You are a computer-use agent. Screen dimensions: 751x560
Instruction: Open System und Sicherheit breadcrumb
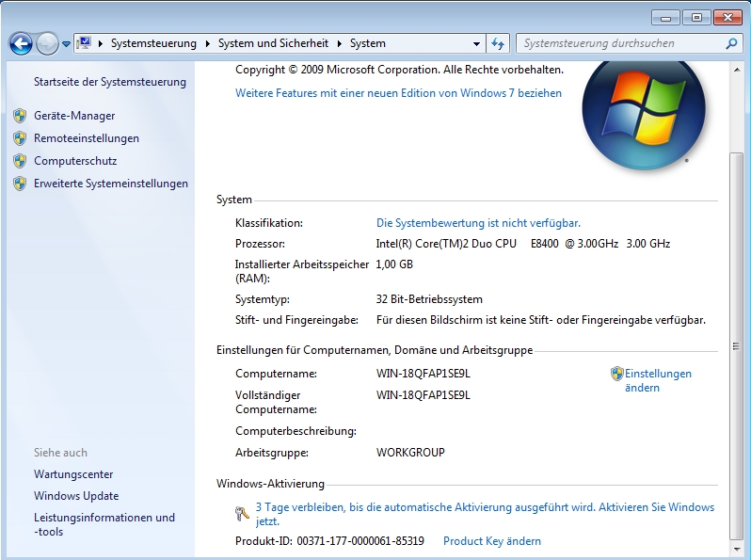273,43
